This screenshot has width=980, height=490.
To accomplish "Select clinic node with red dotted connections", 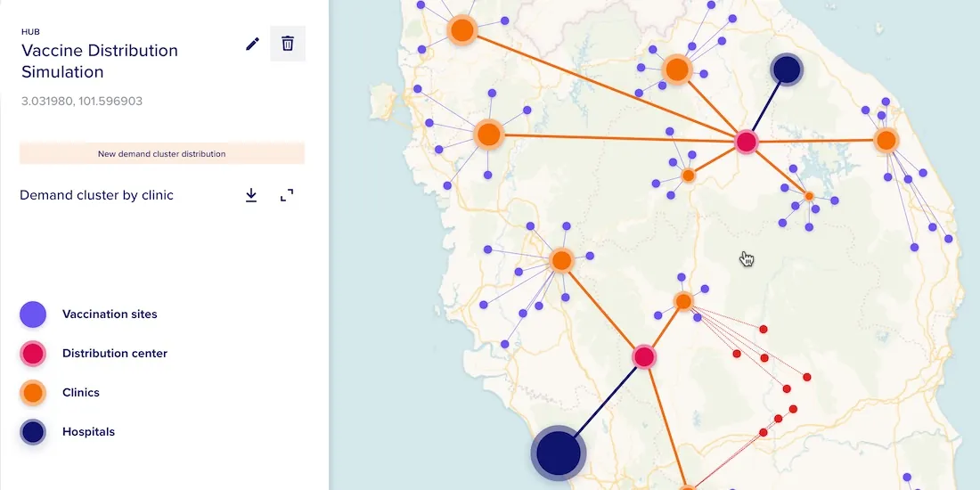I will pos(683,301).
